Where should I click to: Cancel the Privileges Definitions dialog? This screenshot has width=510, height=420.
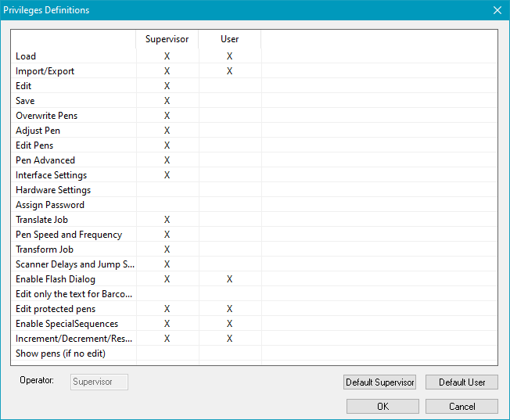pyautogui.click(x=462, y=407)
